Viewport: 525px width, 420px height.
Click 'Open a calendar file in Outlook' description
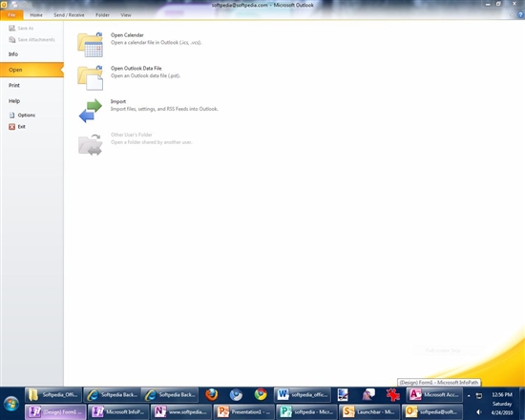[156, 43]
